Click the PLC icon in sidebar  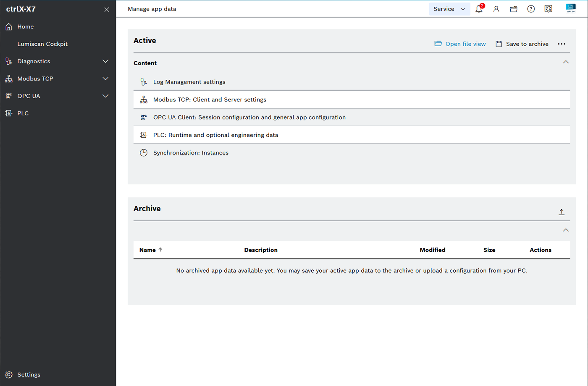point(9,113)
